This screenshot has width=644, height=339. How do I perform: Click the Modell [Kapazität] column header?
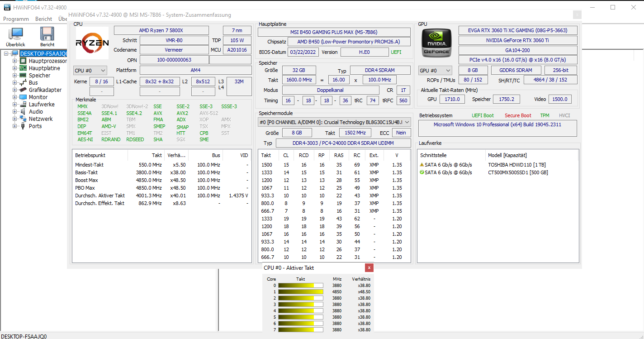pos(532,155)
